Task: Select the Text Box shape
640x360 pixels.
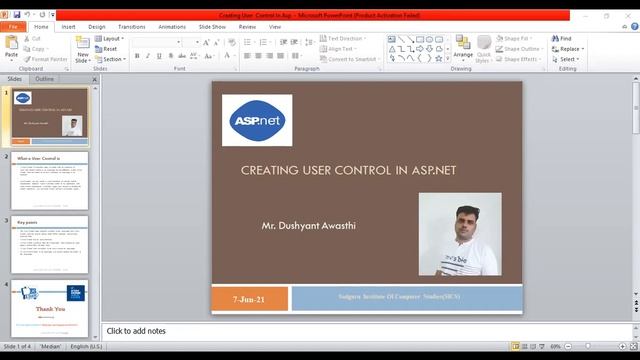Action: coord(392,39)
